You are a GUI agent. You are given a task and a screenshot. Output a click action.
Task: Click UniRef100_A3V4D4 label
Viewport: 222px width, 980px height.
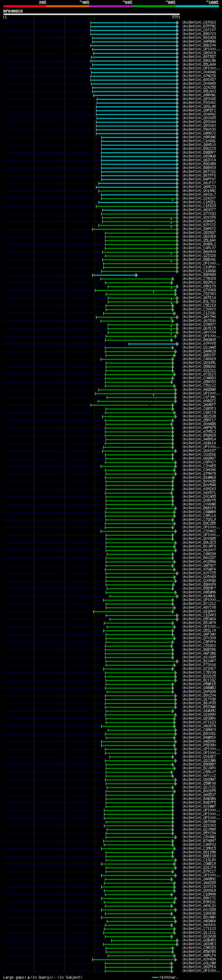[199, 959]
